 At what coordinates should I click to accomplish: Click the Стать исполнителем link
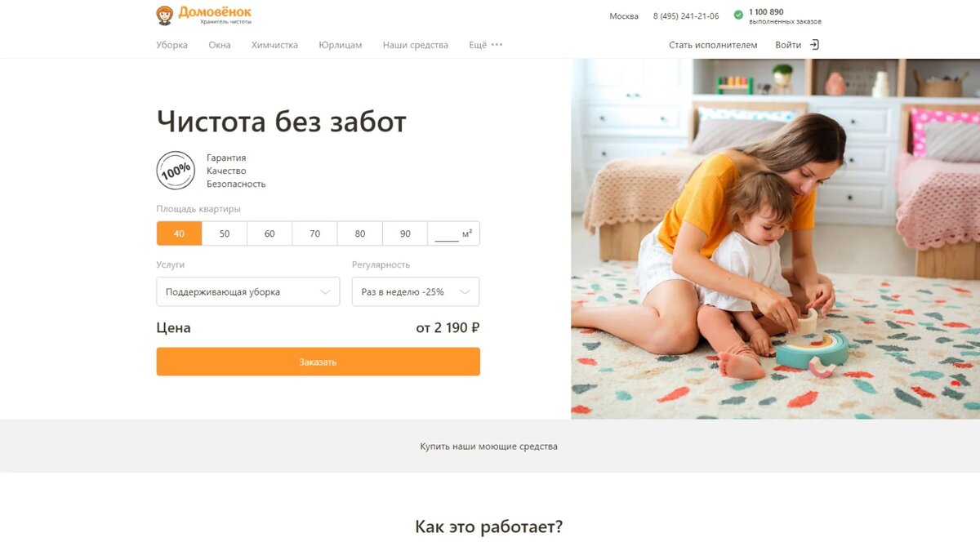(713, 45)
